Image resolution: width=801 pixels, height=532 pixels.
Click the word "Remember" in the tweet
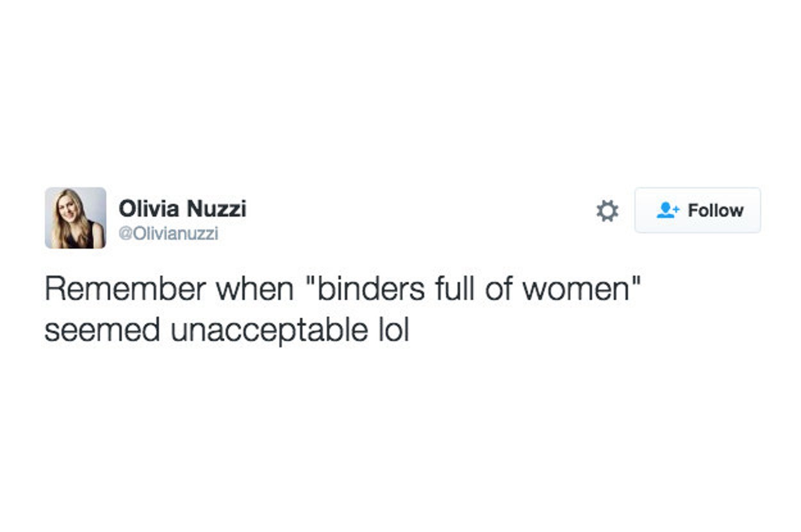[x=124, y=290]
